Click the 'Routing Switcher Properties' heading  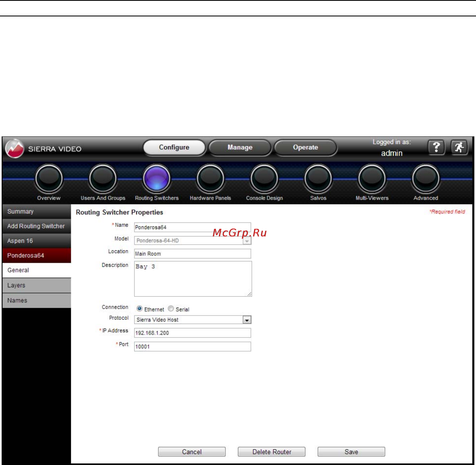[120, 212]
